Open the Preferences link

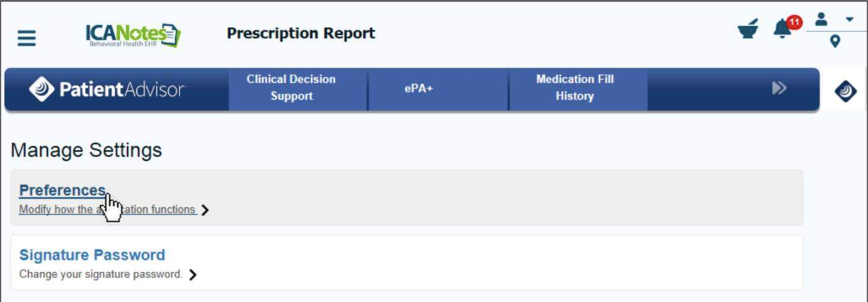tap(62, 190)
